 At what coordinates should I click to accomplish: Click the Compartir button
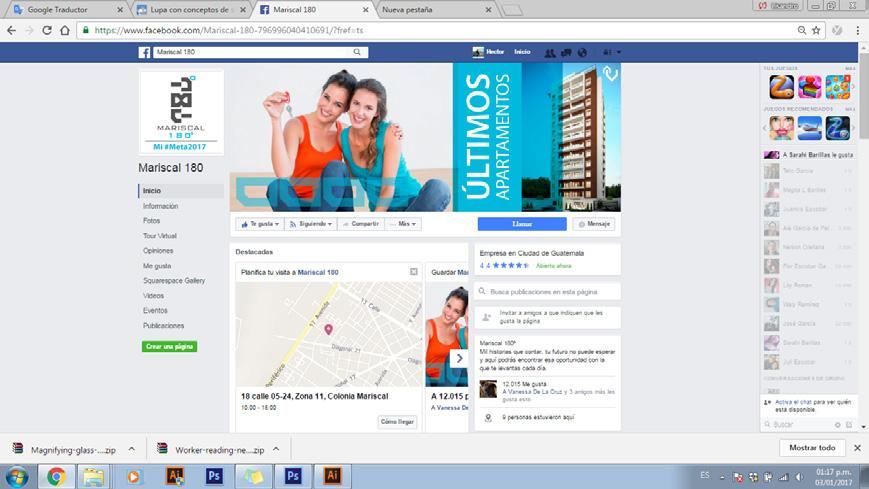(x=361, y=224)
